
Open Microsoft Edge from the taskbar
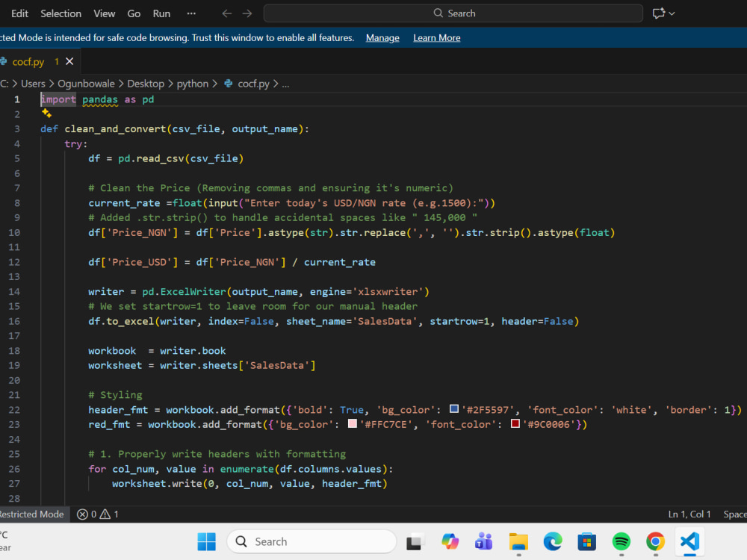(553, 541)
